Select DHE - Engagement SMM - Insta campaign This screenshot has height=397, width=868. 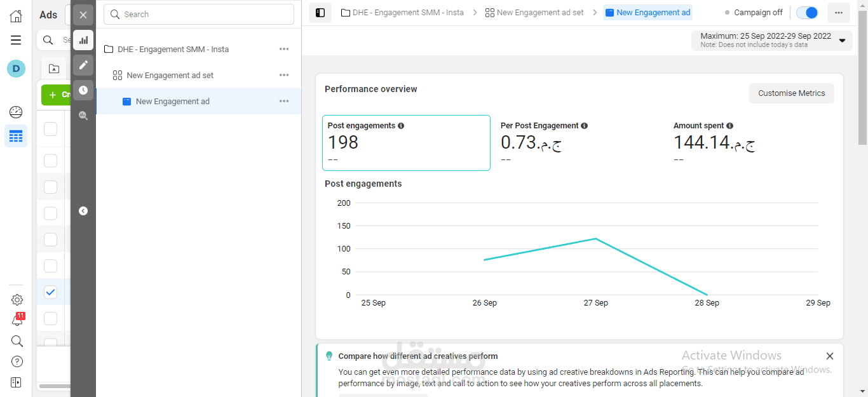pyautogui.click(x=173, y=49)
